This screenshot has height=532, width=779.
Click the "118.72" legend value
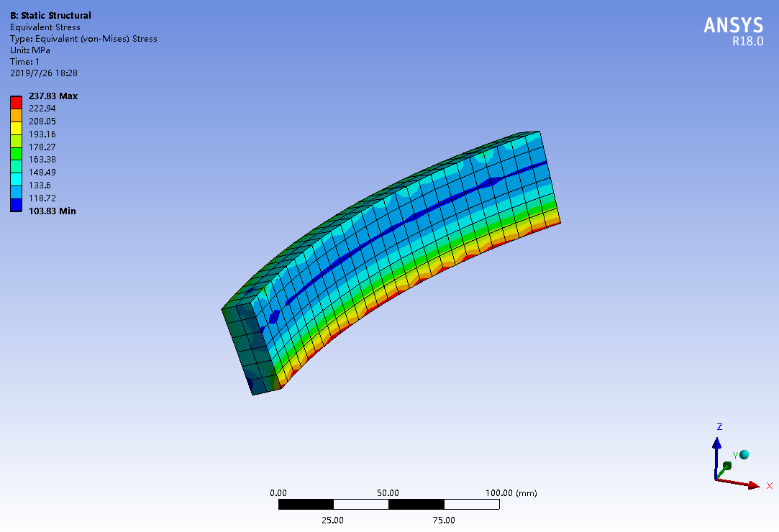tap(42, 198)
